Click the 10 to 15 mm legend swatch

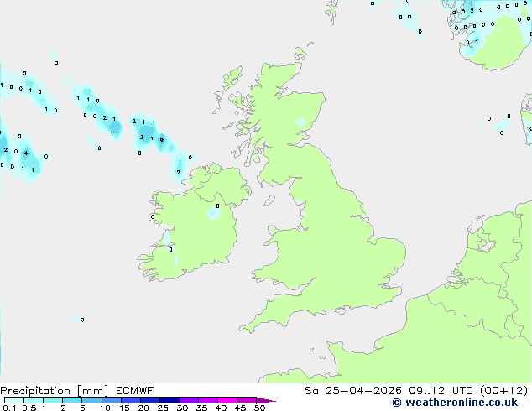point(111,400)
